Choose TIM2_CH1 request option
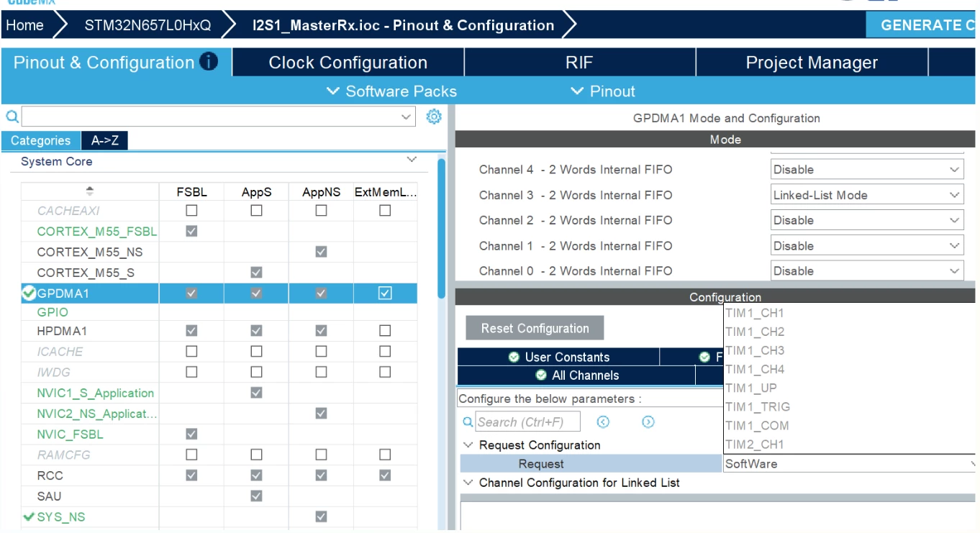980x533 pixels. 849,444
